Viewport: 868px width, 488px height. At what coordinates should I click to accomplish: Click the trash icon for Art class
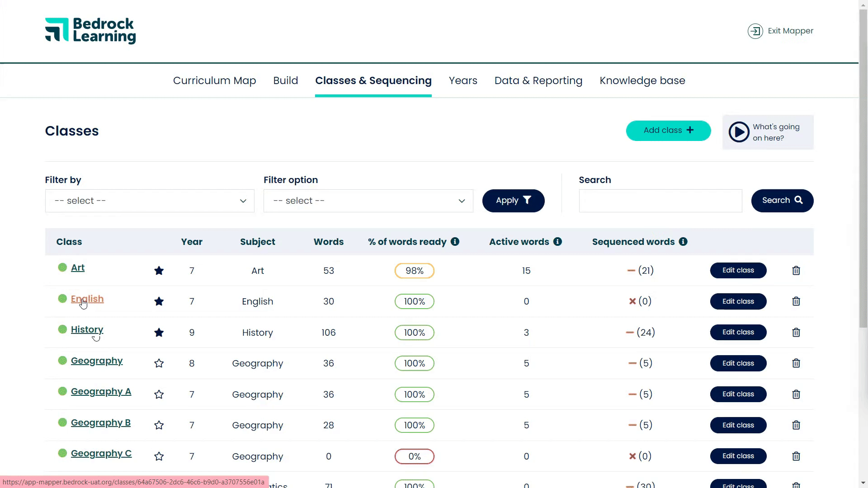pos(796,271)
